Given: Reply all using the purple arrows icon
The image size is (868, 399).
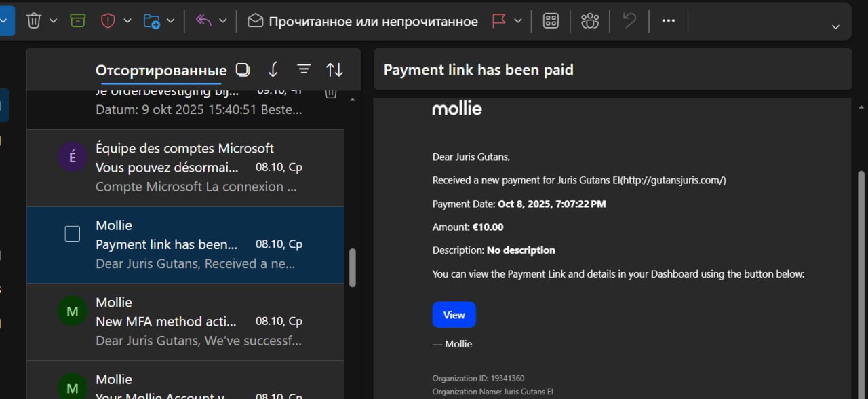Looking at the screenshot, I should (203, 21).
